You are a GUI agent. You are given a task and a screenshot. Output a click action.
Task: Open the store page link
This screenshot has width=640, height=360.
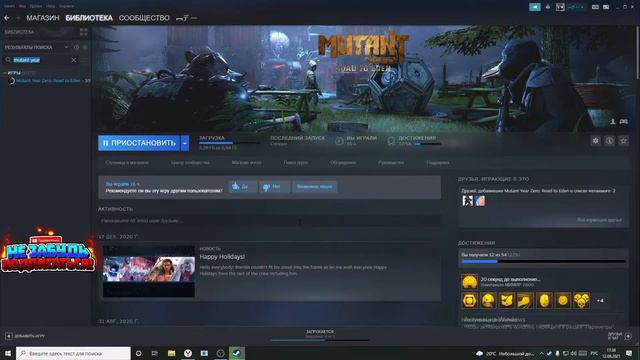pos(127,162)
